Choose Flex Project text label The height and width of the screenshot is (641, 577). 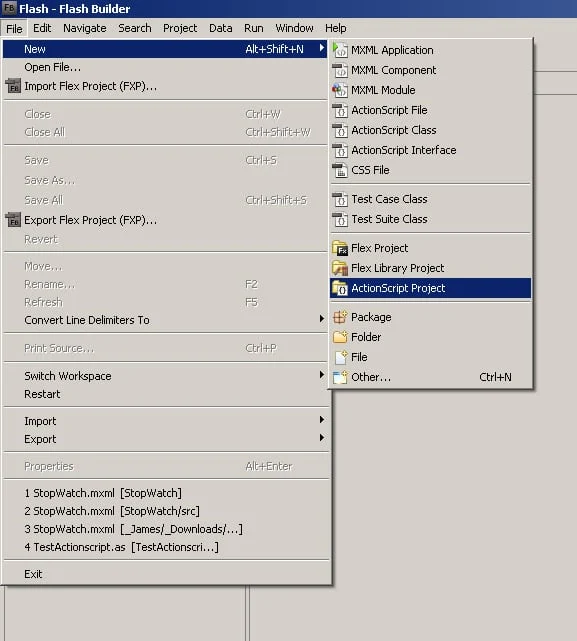(379, 249)
